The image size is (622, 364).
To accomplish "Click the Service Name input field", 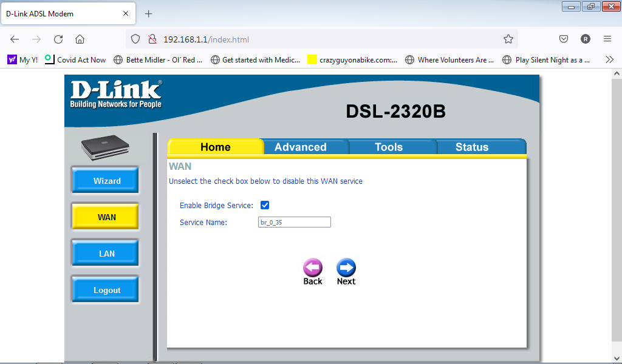I will (295, 222).
